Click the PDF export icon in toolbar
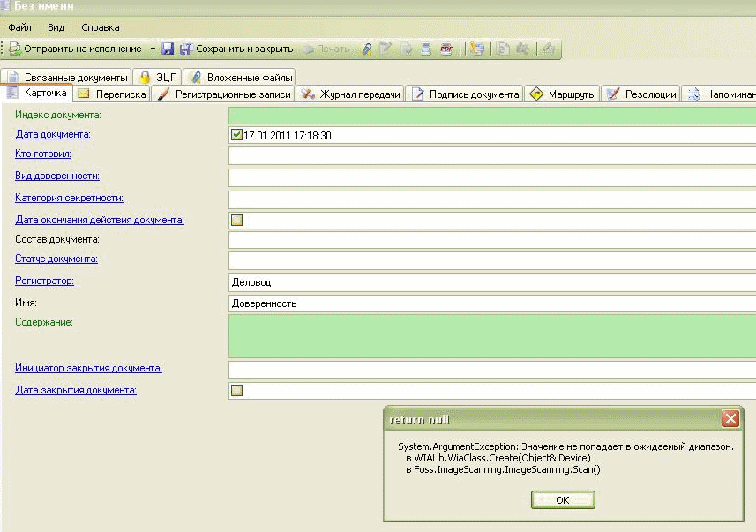This screenshot has width=756, height=532. (x=446, y=49)
